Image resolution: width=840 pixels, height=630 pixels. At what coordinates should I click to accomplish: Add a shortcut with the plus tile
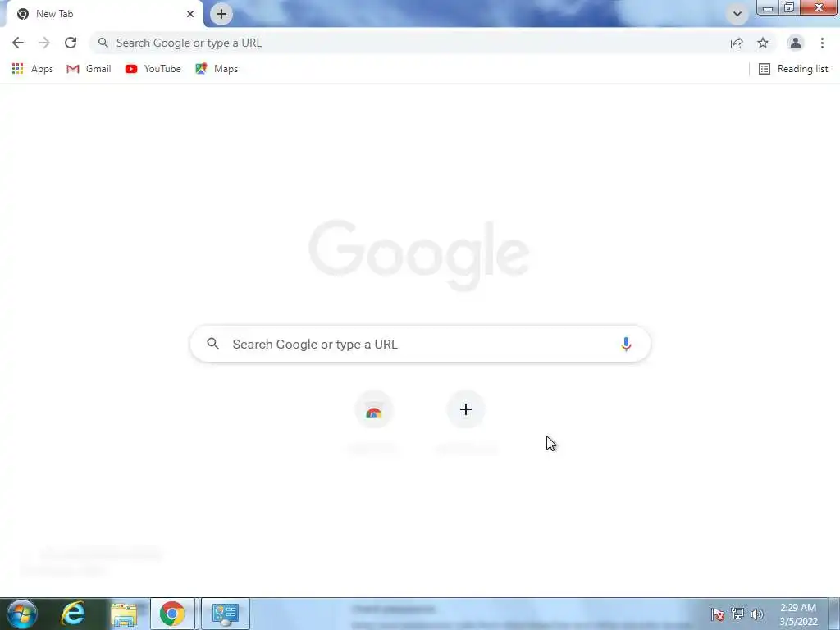tap(466, 410)
